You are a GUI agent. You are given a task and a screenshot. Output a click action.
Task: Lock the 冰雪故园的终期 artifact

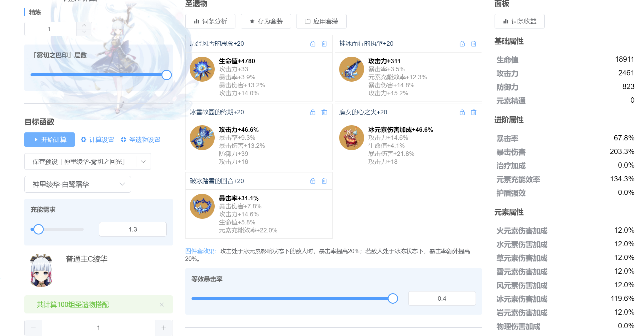(312, 112)
